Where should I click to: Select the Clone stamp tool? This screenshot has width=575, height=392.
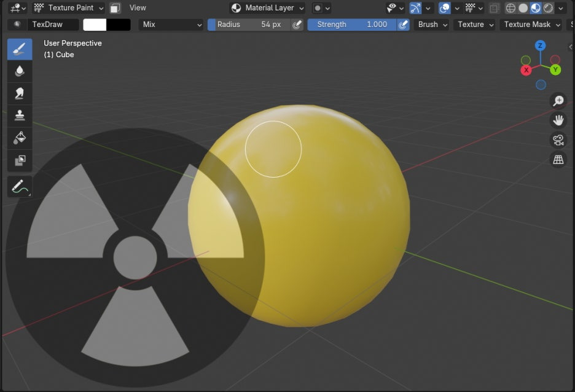click(20, 116)
